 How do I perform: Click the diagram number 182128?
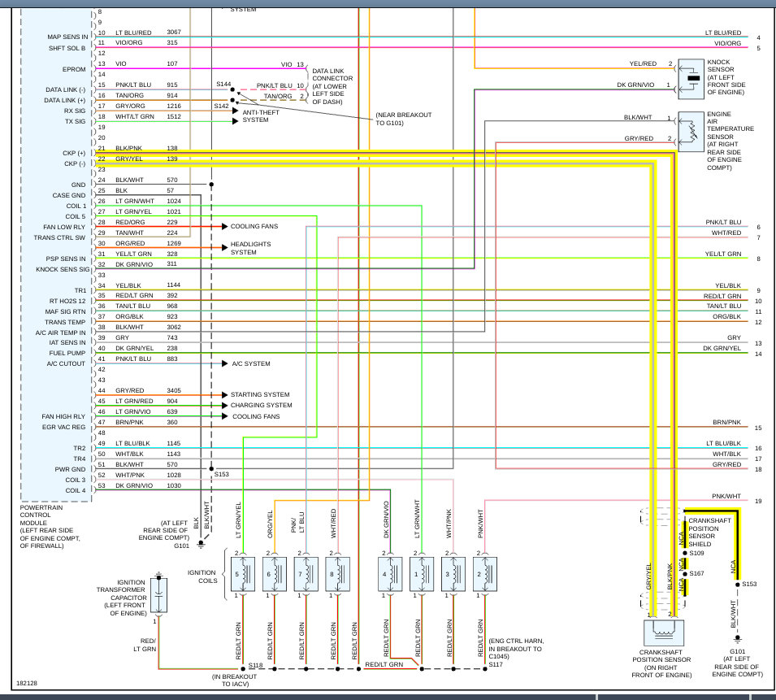[x=27, y=683]
